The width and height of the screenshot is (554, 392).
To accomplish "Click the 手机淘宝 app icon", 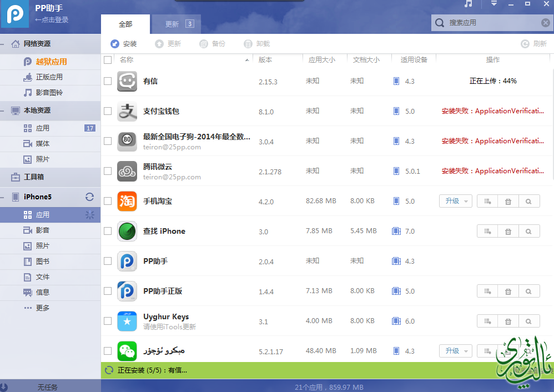I will pos(127,201).
